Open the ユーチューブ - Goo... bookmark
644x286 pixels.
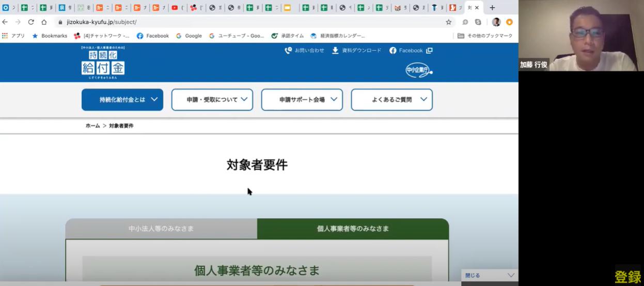[237, 36]
